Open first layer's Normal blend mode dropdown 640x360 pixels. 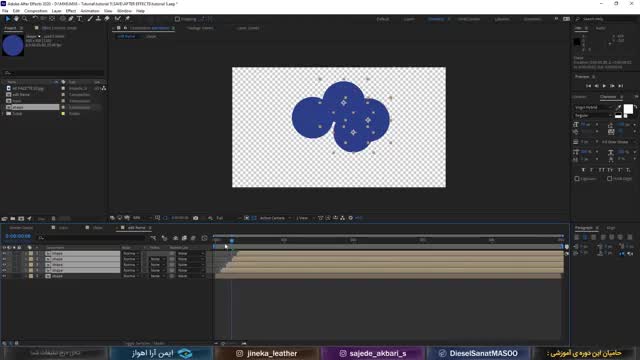click(131, 253)
